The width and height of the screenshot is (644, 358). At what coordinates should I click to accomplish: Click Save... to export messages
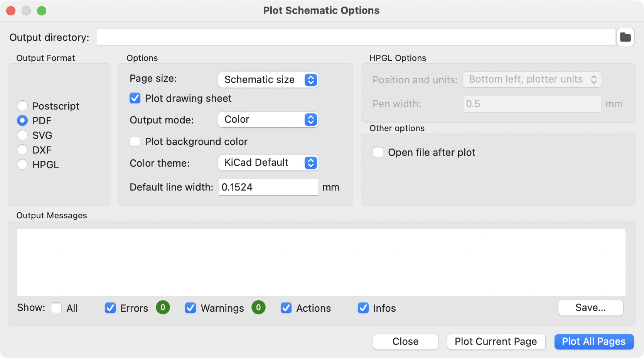coord(590,308)
